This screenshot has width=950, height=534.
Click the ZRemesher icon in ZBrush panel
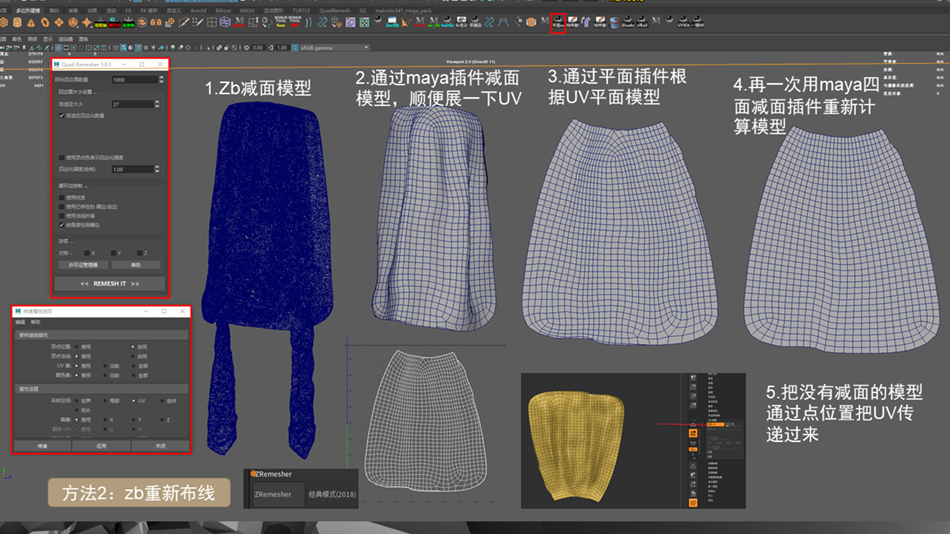[254, 474]
